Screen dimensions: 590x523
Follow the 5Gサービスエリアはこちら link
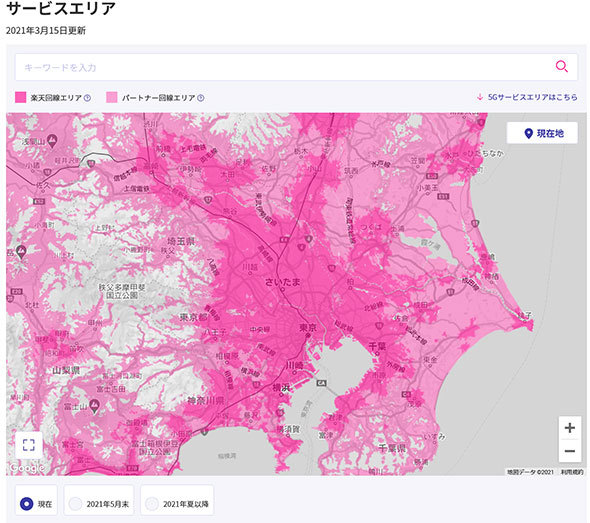pos(527,97)
